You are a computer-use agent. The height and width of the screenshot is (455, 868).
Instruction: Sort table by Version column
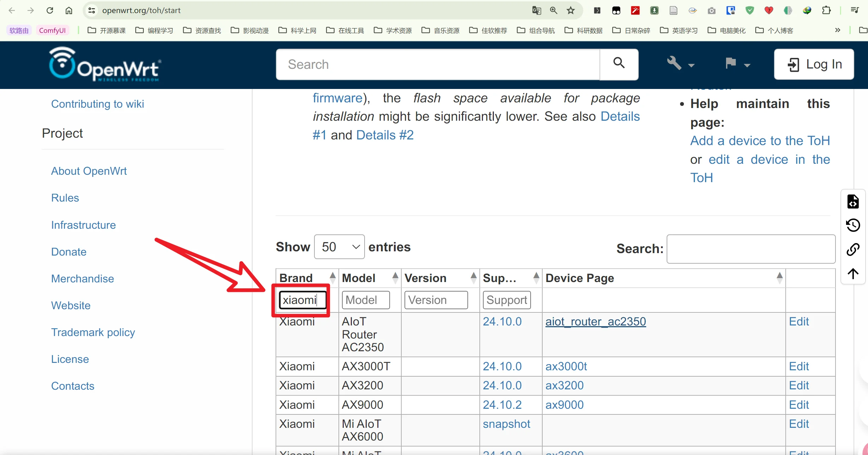tap(440, 278)
